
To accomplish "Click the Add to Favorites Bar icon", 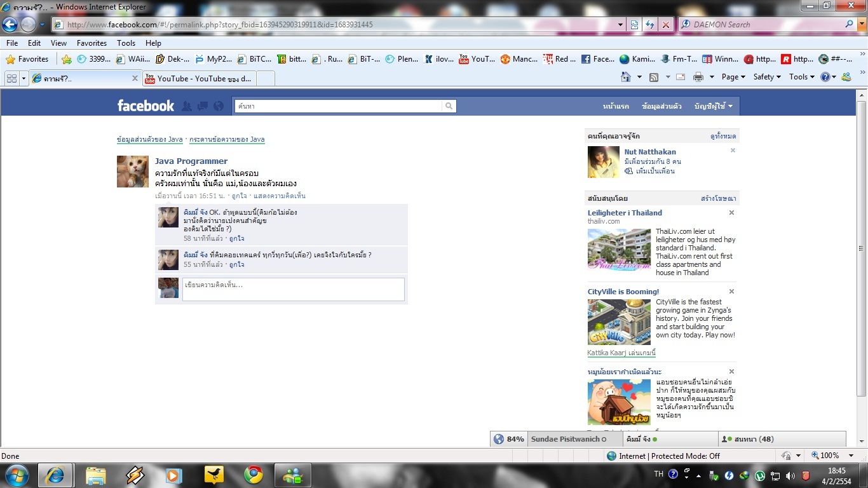I will [67, 59].
